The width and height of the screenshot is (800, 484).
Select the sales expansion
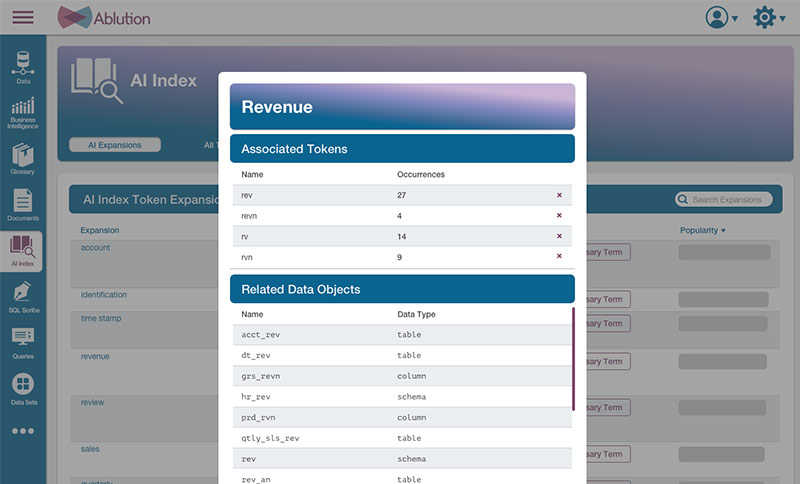pyautogui.click(x=90, y=449)
